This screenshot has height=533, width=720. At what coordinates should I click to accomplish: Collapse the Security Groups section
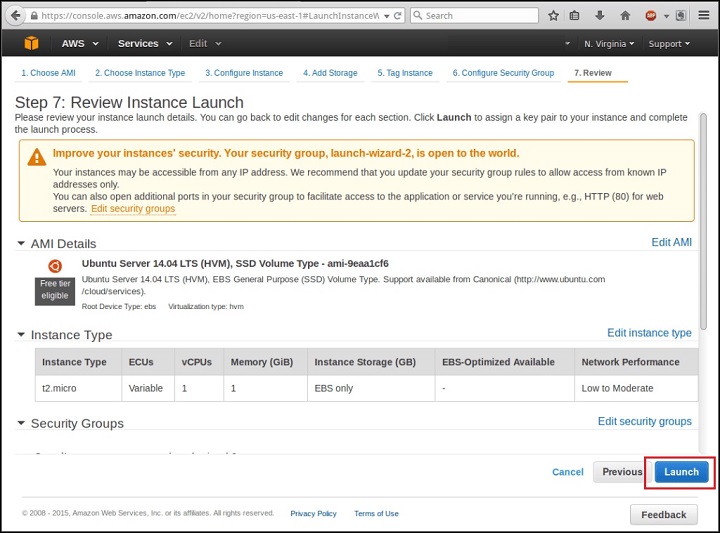point(21,423)
